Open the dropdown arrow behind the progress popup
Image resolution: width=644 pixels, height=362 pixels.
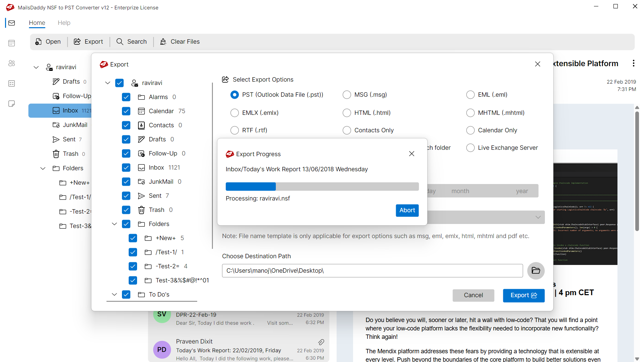[538, 217]
